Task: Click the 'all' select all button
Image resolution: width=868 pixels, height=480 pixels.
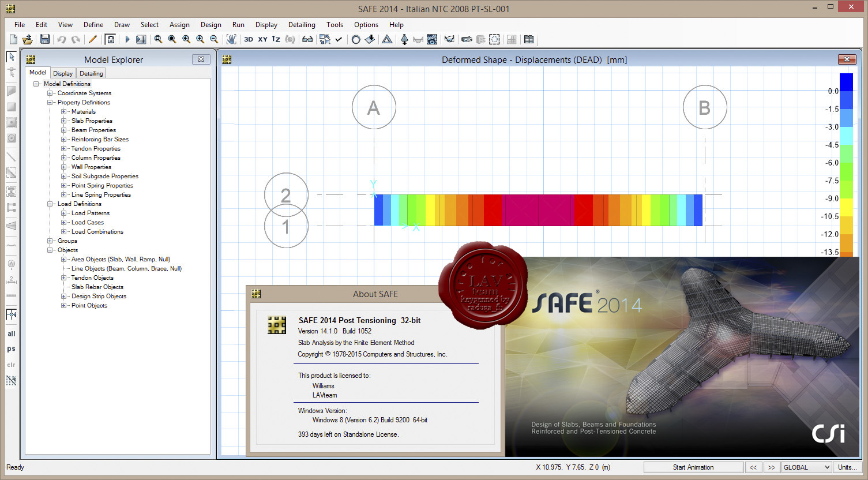Action: click(11, 333)
